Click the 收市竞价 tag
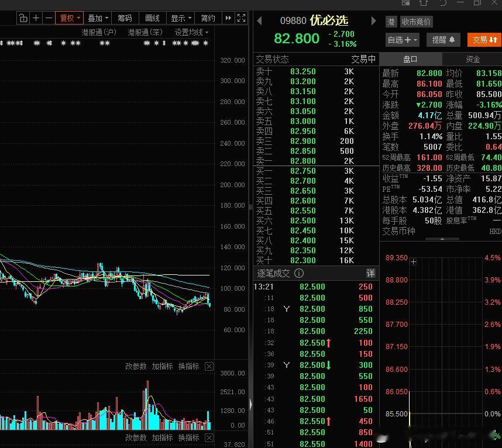The width and height of the screenshot is (502, 448). click(416, 22)
